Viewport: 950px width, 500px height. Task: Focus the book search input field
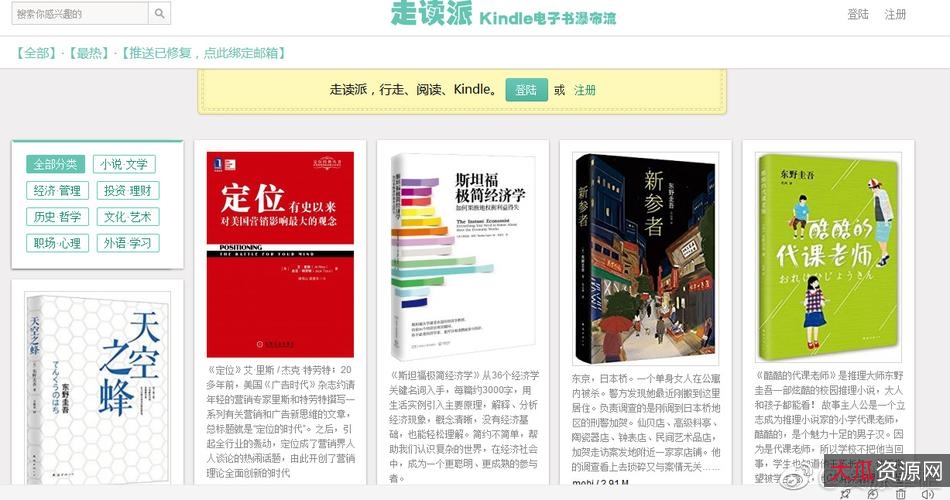pos(80,13)
